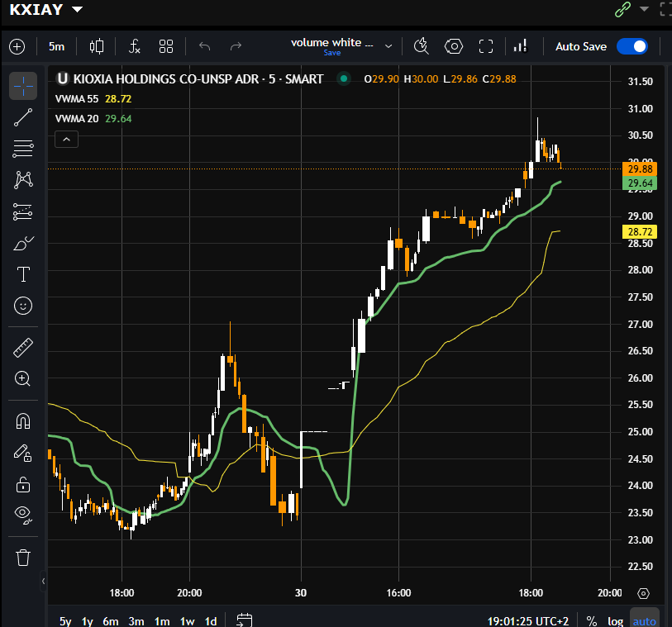The width and height of the screenshot is (672, 627).
Task: Click the KIOXIA HOLDINGS chart title
Action: pos(198,79)
